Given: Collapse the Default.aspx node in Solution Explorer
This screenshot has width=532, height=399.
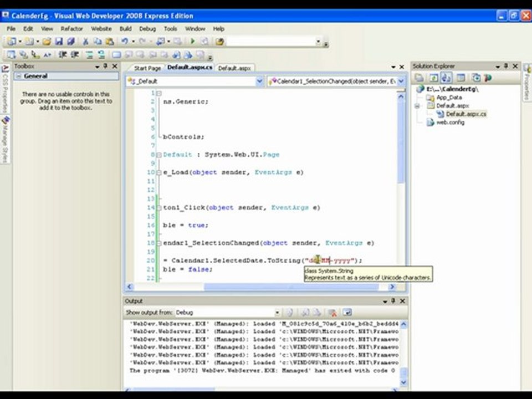Looking at the screenshot, I should [x=417, y=106].
